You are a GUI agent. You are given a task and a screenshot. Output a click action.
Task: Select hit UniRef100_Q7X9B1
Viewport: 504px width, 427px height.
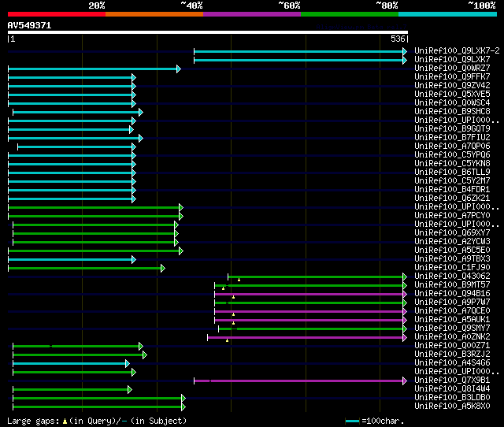pos(452,381)
